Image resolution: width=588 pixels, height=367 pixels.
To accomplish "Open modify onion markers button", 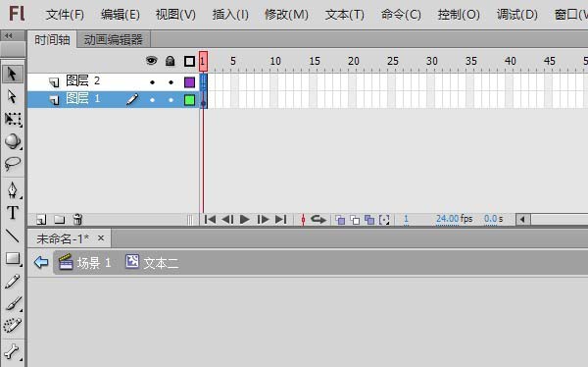I will tap(384, 220).
